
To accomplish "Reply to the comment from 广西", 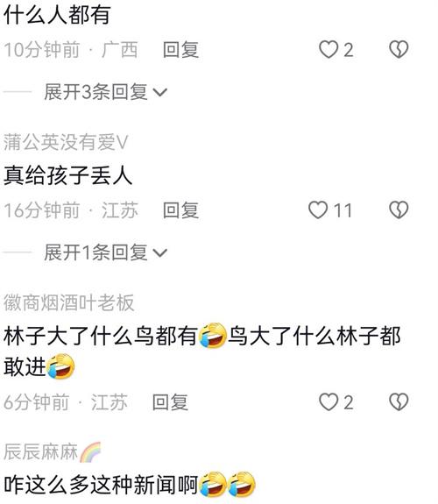I will tap(180, 50).
